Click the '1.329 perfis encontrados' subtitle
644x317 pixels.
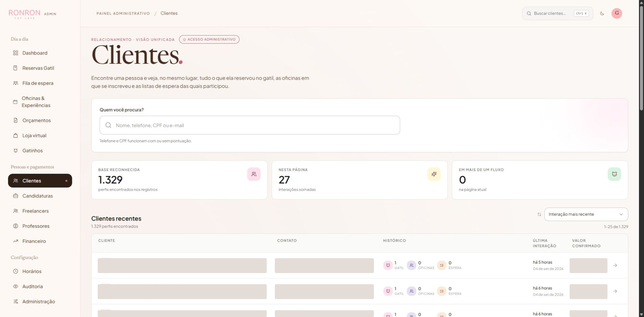click(115, 226)
